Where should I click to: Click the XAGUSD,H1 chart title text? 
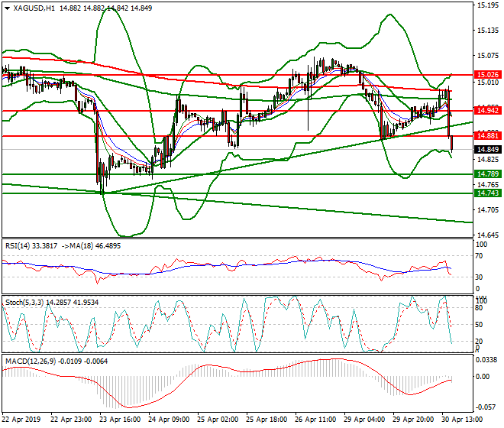tap(34, 8)
